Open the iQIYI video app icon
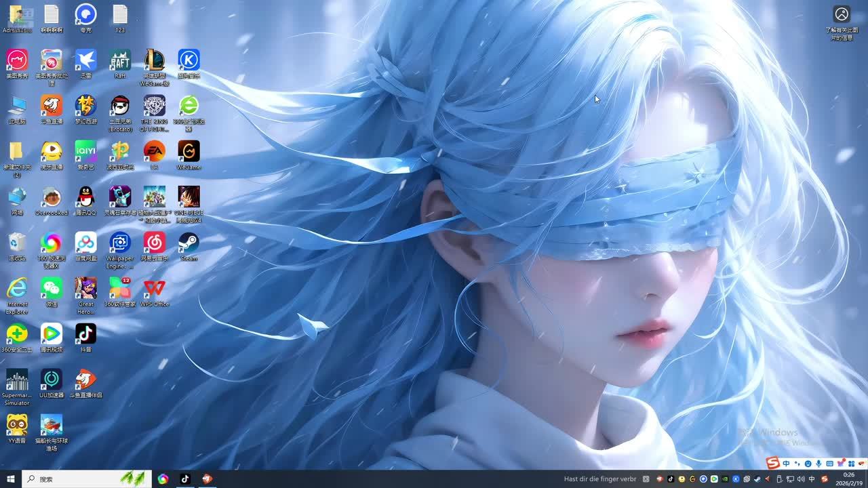The width and height of the screenshot is (868, 488). coord(85,152)
